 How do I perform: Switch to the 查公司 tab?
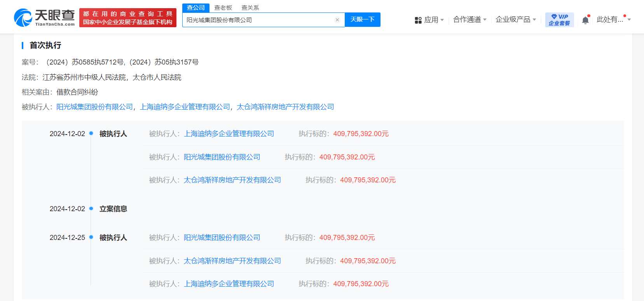click(x=196, y=8)
